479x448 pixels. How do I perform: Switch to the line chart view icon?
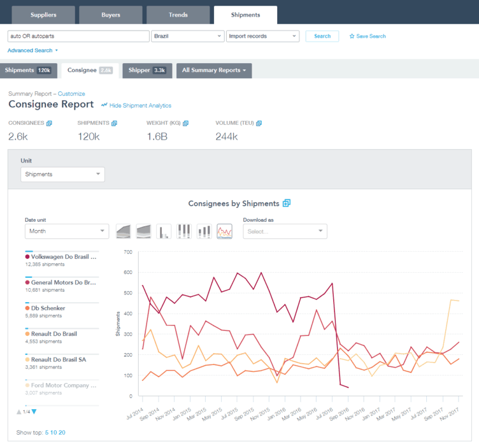click(x=224, y=231)
